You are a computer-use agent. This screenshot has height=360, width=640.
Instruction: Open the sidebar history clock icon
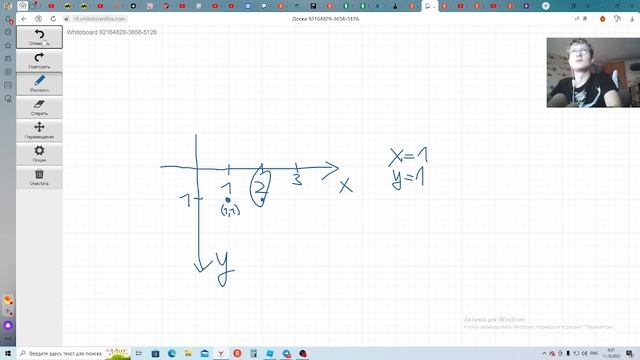[8, 32]
